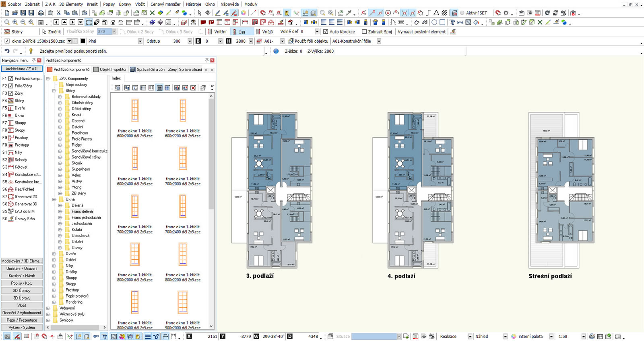
Task: Select the franc okno 600x2000 thumbnail
Action: click(x=135, y=110)
